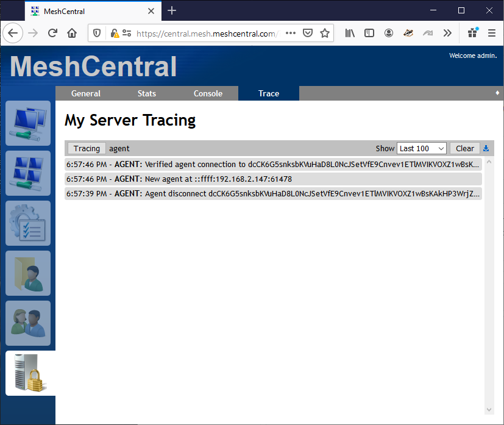Select the MeshCentral browser tab
The image size is (504, 425).
click(93, 11)
